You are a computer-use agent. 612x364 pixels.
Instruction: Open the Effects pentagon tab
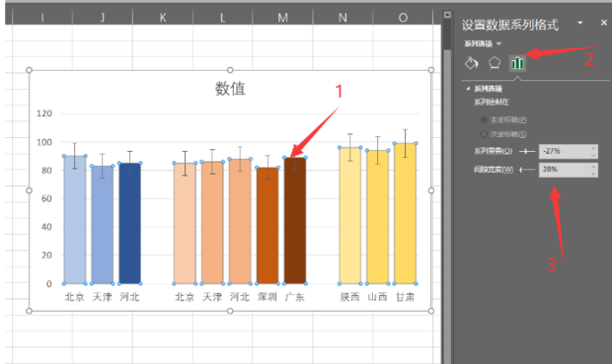coord(495,63)
